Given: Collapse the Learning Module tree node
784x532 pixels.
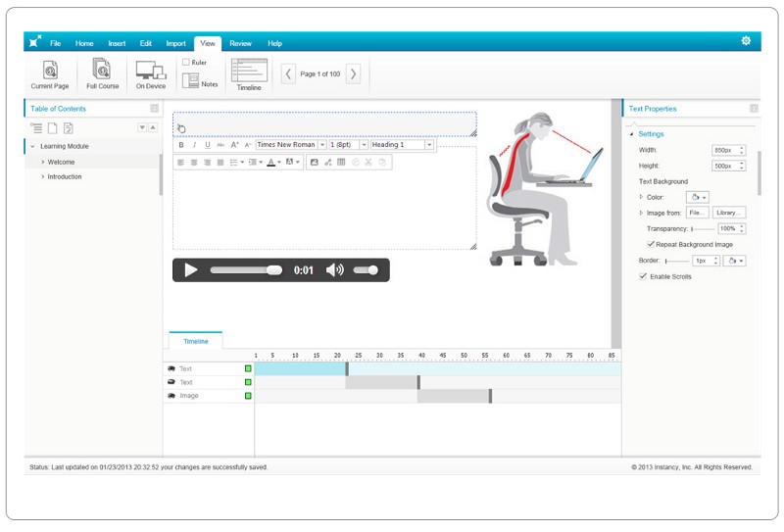Looking at the screenshot, I should click(x=33, y=147).
